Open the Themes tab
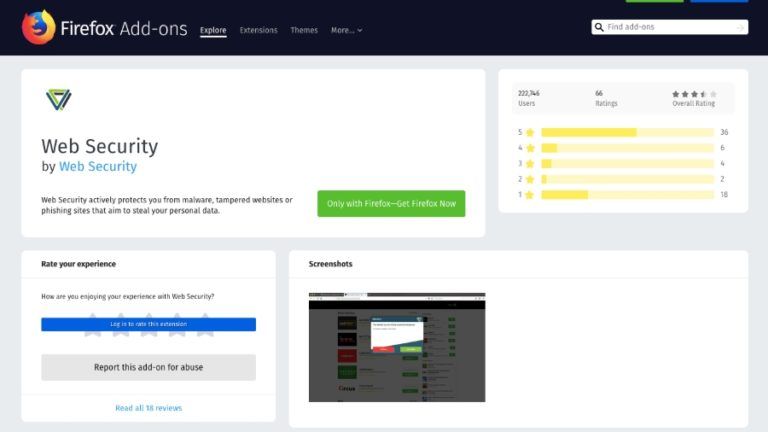This screenshot has height=432, width=768. [x=304, y=30]
